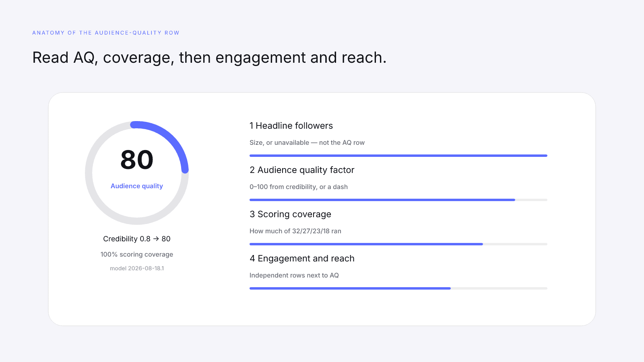
Task: Click the progress bar under Headline followers
Action: tap(398, 156)
